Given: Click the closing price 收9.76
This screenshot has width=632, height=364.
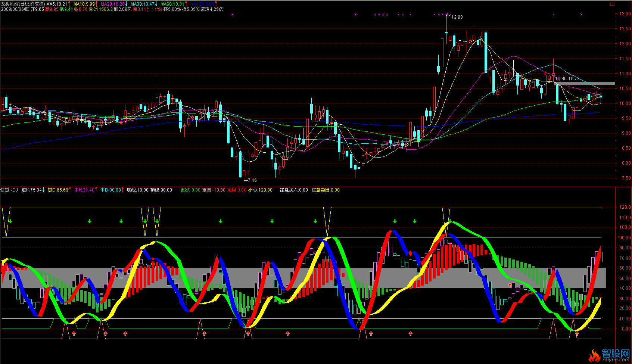Looking at the screenshot, I should (x=81, y=9).
